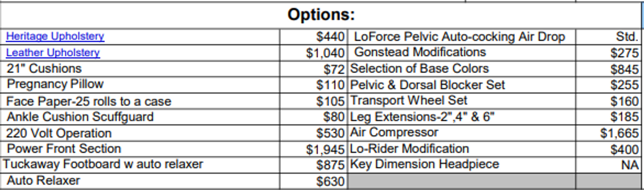Screen dimensions: 644x190
Task: Select the Air Compressor cell
Action: click(461, 133)
